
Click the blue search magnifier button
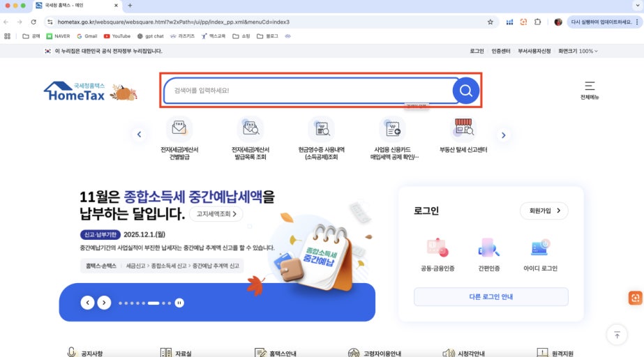pos(466,90)
